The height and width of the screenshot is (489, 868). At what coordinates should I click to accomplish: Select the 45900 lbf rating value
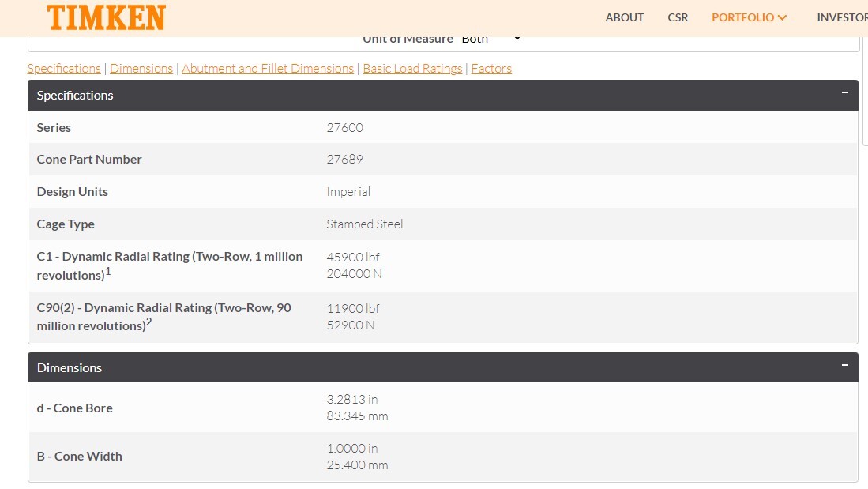tap(353, 257)
